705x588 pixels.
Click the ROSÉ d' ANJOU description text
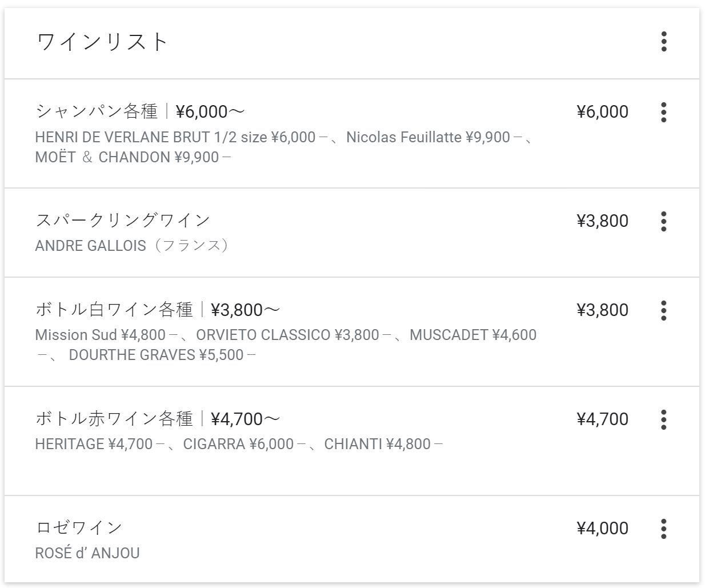(87, 553)
